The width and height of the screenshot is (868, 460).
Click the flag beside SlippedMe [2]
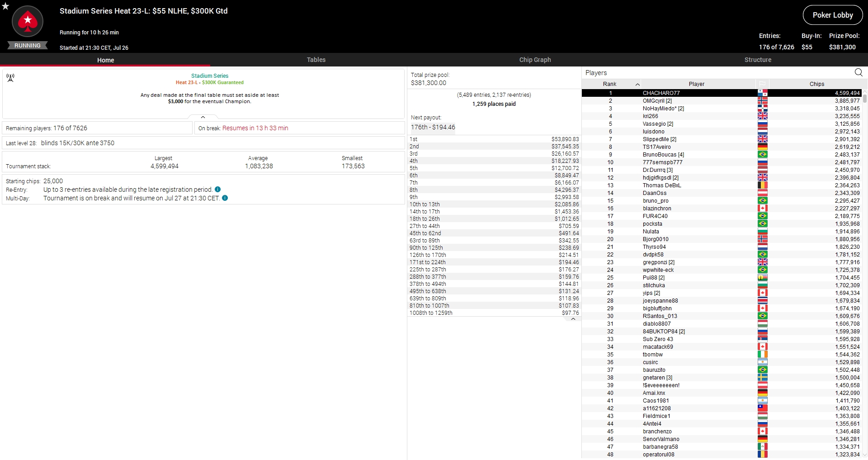(763, 139)
